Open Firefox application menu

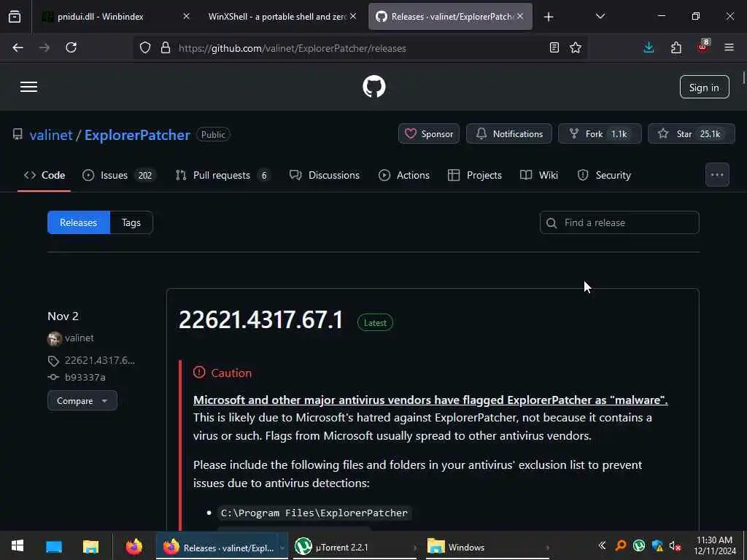point(729,47)
